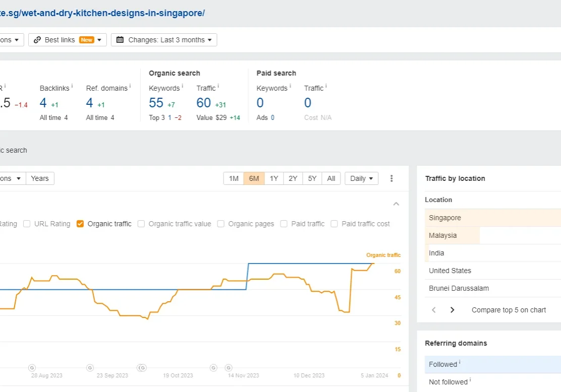The image size is (561, 392).
Task: Click the next arrow in Traffic by location
Action: pos(452,310)
